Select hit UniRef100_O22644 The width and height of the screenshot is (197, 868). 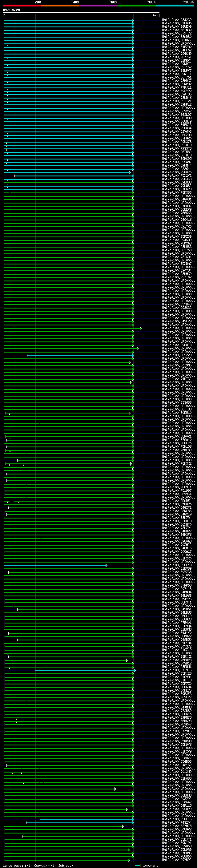177,169
